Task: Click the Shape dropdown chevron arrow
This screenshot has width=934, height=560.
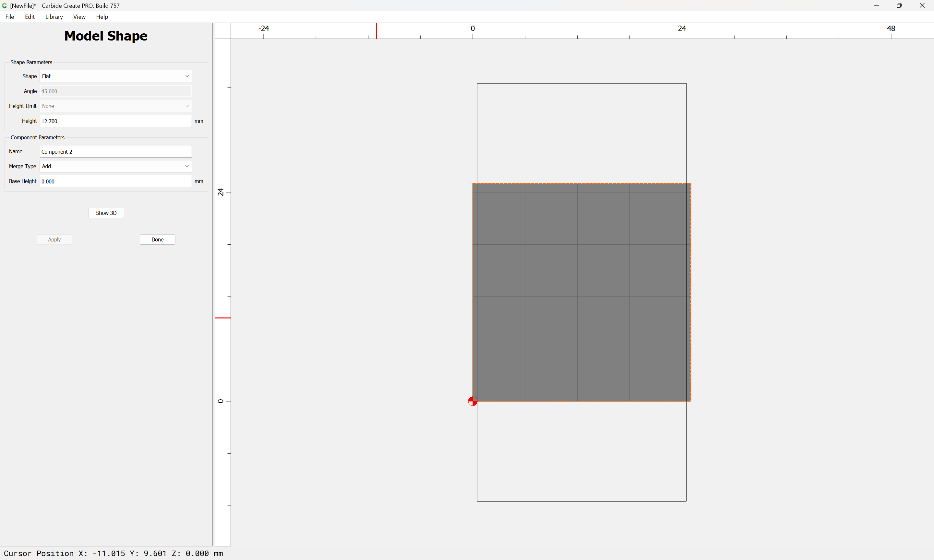Action: pyautogui.click(x=187, y=76)
